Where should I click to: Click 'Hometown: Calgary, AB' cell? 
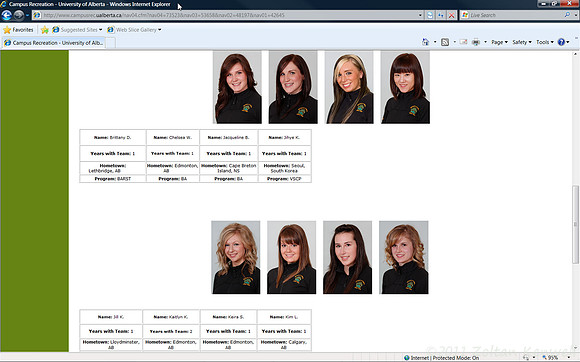pos(284,345)
